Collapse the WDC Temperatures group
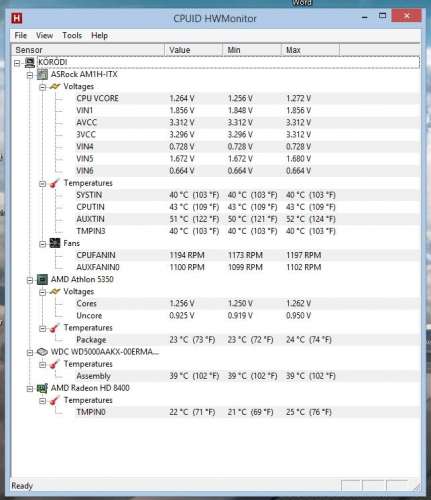The image size is (431, 500). tap(42, 365)
